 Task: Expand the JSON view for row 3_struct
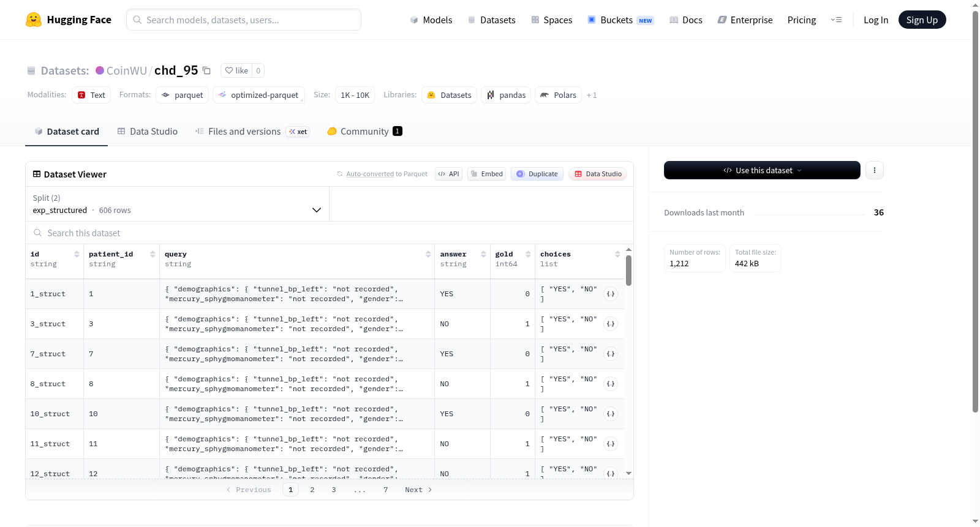(x=611, y=324)
